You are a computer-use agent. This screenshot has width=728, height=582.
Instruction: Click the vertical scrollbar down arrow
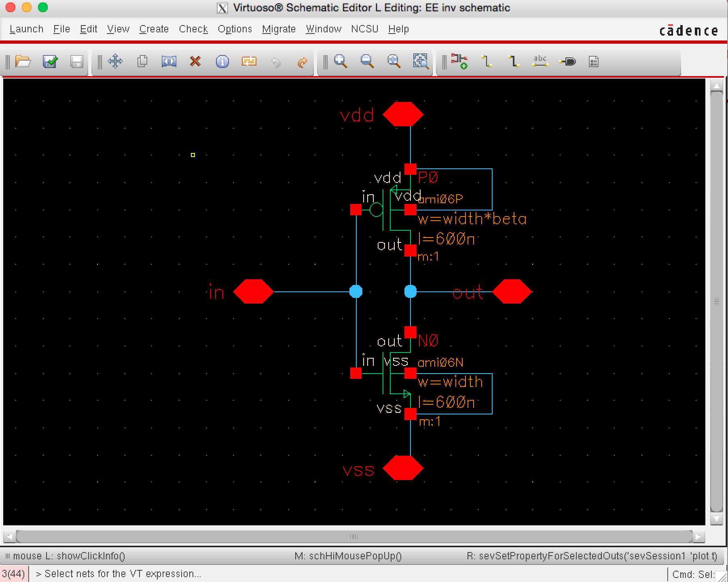click(x=716, y=519)
